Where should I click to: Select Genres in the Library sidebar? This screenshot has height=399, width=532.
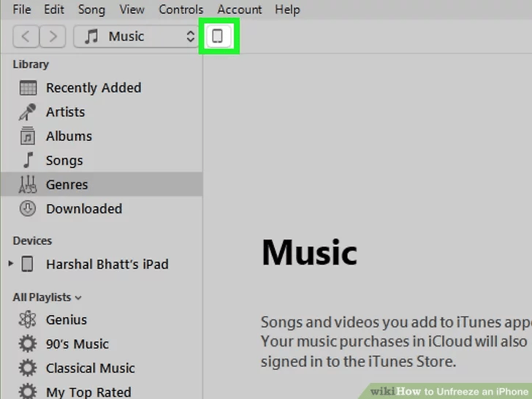coord(102,184)
